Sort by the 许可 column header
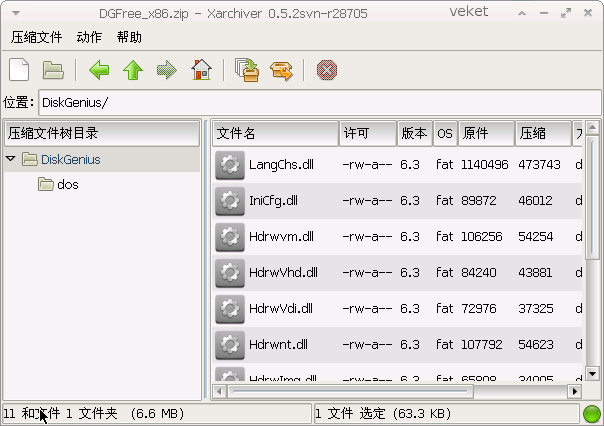Screen dimensions: 604x426 click(x=368, y=133)
